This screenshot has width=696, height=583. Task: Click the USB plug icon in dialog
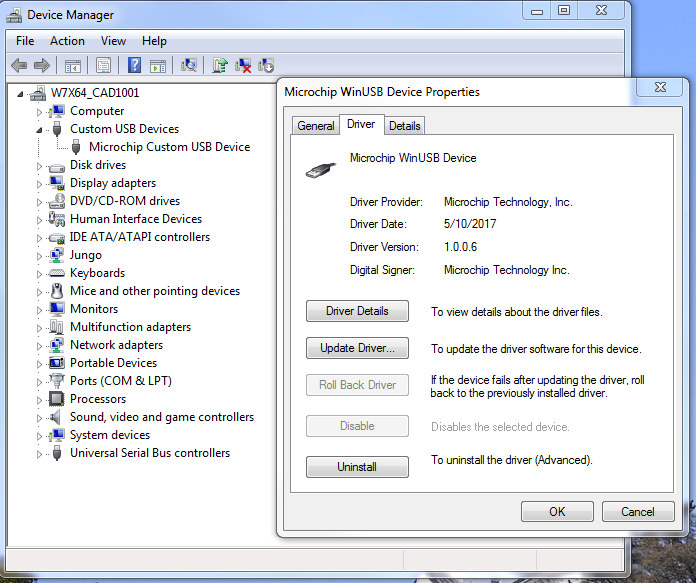pyautogui.click(x=320, y=170)
